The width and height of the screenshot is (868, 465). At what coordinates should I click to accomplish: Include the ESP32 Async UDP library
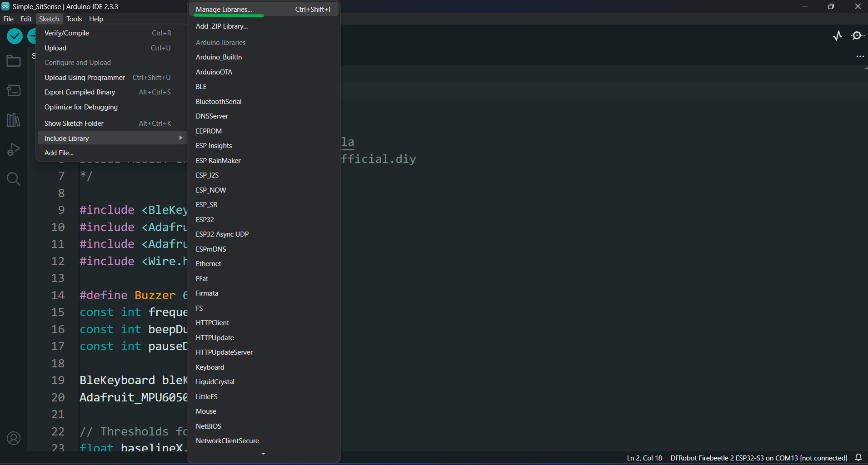coord(264,234)
